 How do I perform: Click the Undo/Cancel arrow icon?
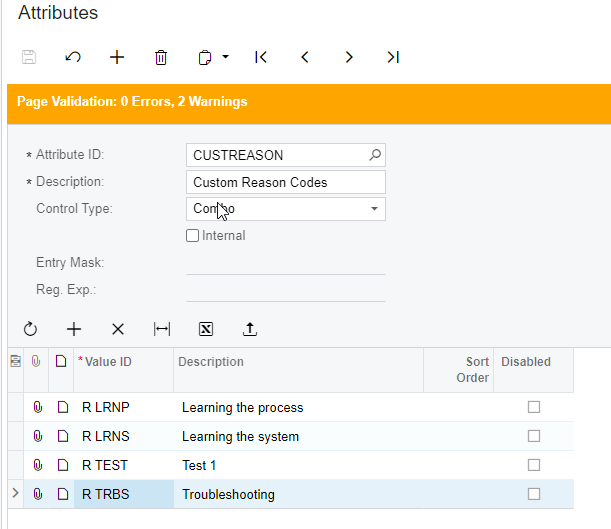73,57
